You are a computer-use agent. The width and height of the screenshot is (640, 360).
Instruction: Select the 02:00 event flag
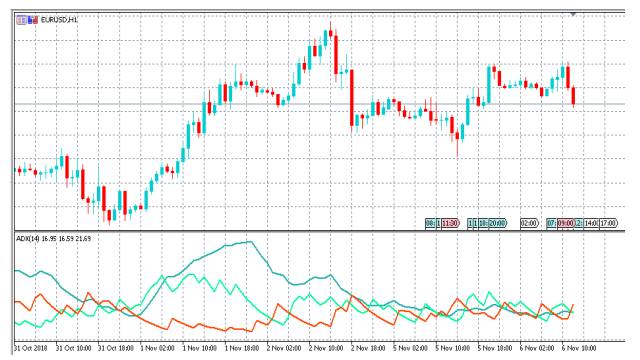(x=529, y=223)
